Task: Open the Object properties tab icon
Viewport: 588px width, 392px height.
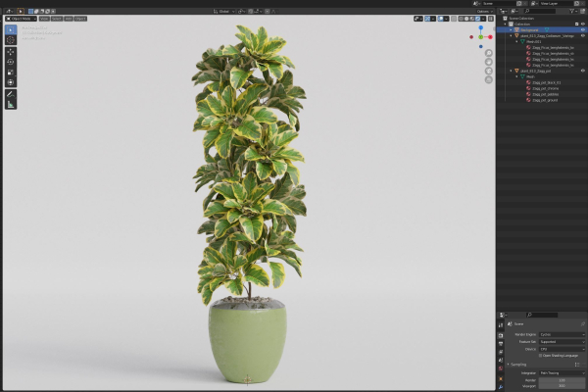Action: coord(501,379)
